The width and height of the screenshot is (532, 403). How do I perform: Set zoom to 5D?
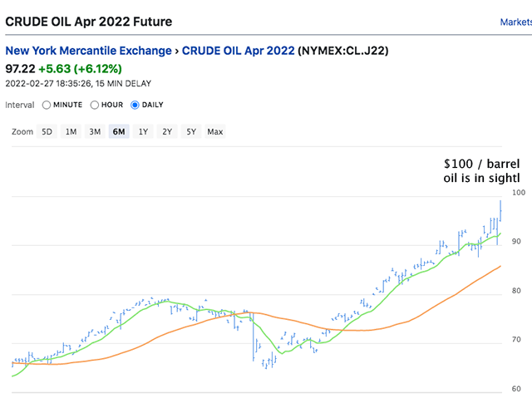tap(47, 131)
